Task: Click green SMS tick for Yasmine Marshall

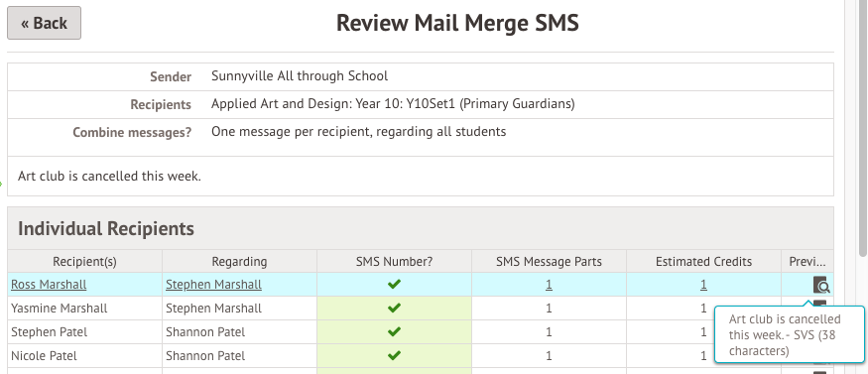Action: coord(394,309)
